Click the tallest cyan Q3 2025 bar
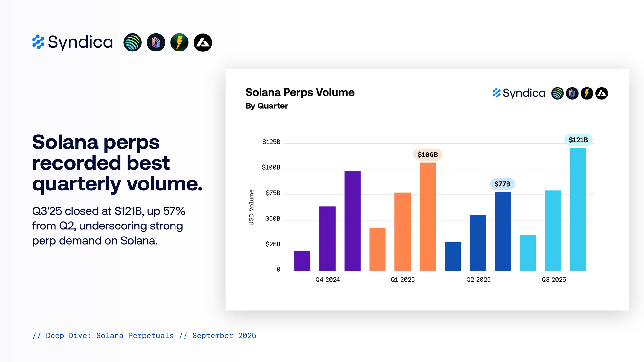The height and width of the screenshot is (362, 644). (x=578, y=209)
